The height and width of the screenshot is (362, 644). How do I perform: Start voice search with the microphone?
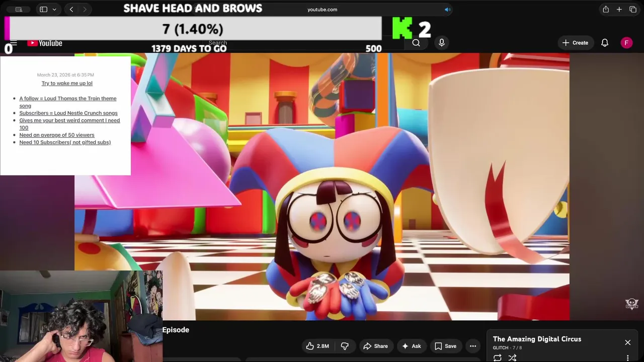pos(442,43)
